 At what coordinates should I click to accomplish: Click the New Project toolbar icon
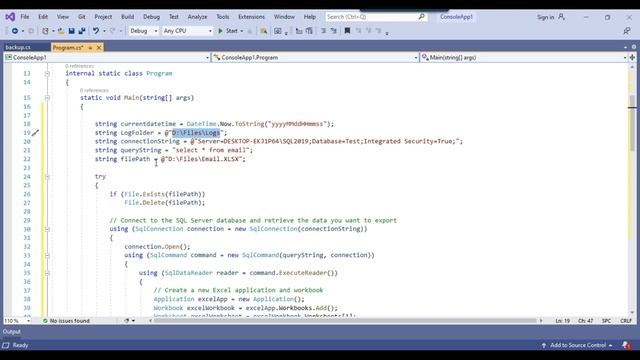pyautogui.click(x=45, y=31)
